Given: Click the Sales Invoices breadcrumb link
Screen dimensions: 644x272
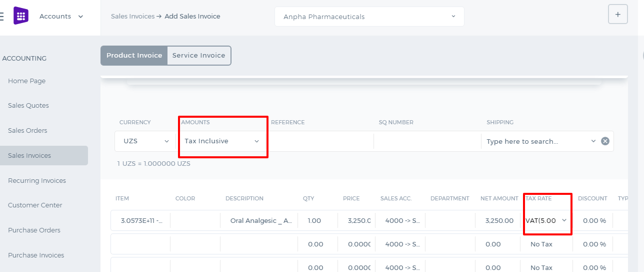Looking at the screenshot, I should 132,17.
